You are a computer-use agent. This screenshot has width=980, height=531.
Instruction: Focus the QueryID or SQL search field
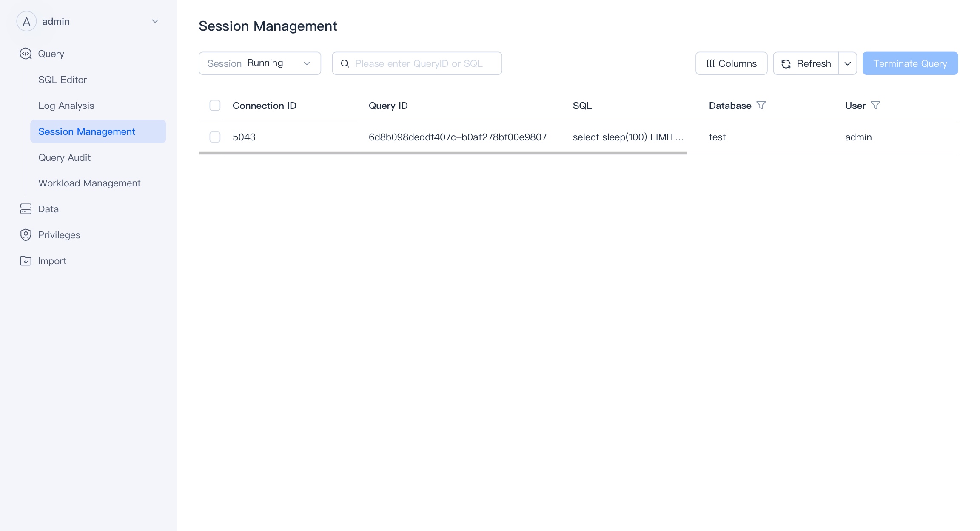[x=423, y=63]
